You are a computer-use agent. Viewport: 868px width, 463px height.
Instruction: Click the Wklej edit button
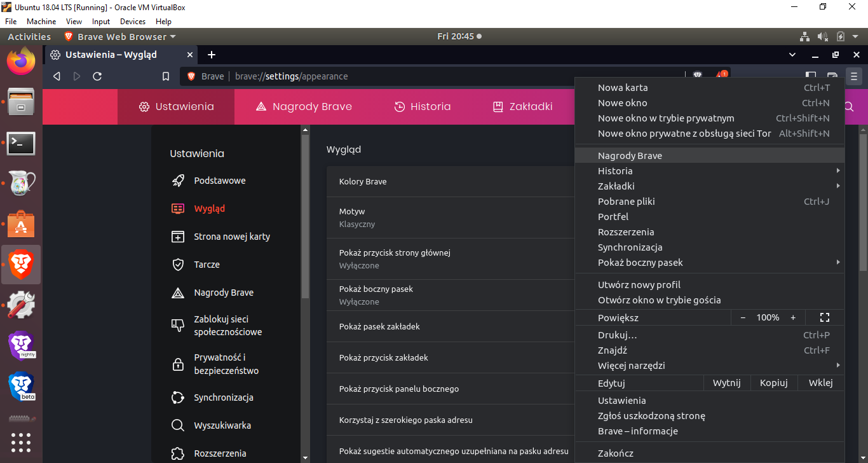(x=821, y=383)
